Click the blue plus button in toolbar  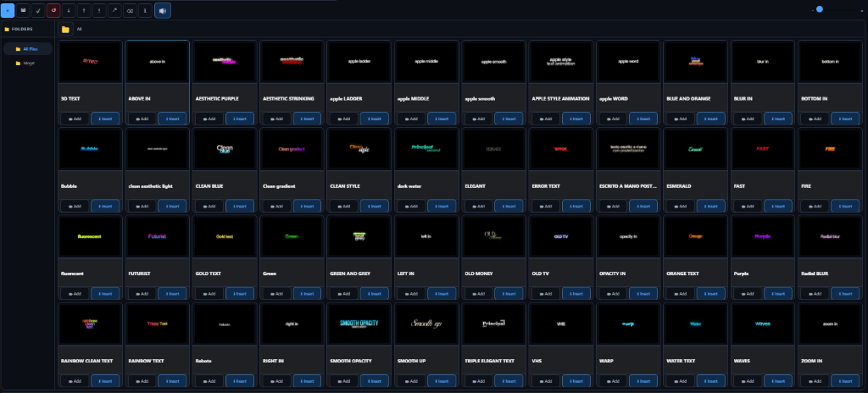[8, 10]
